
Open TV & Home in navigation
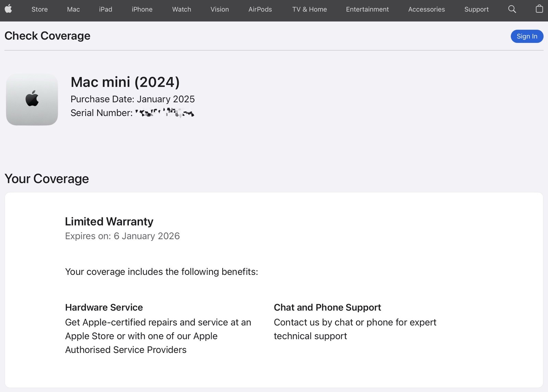310,9
